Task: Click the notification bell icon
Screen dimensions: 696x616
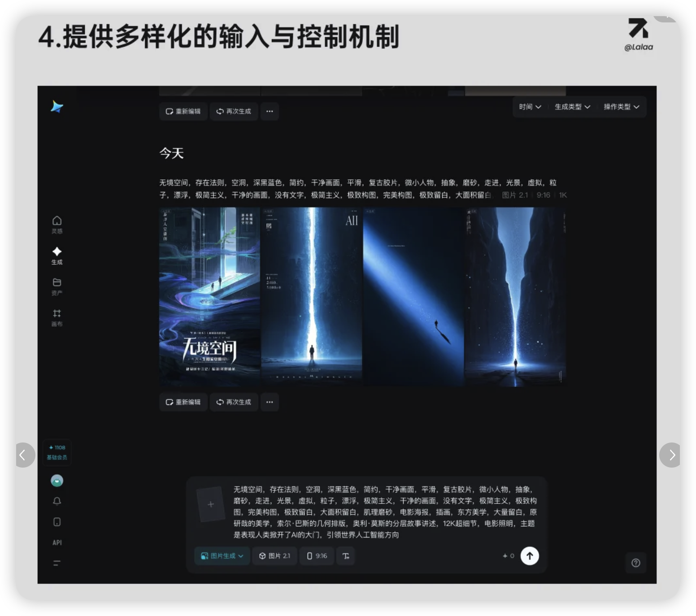Action: pyautogui.click(x=57, y=501)
